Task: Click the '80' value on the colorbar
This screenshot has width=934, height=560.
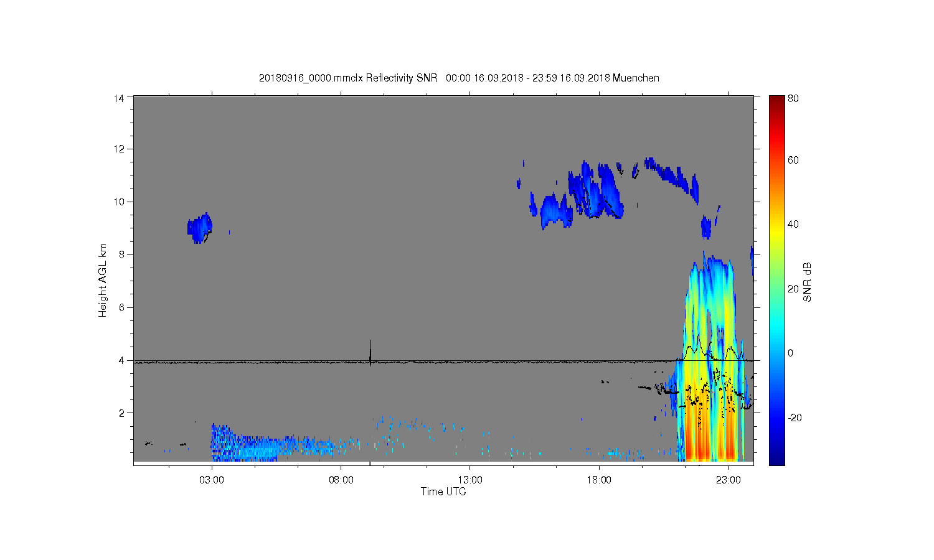Action: coord(793,98)
